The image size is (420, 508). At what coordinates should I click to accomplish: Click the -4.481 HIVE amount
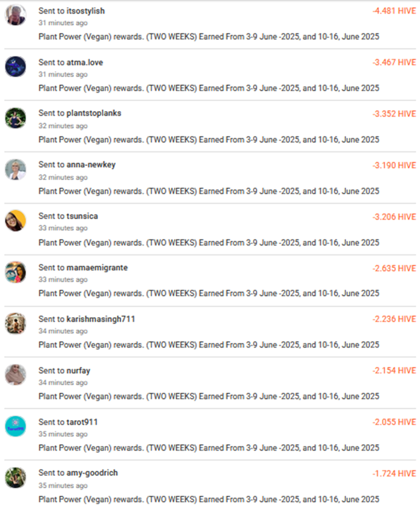point(394,11)
